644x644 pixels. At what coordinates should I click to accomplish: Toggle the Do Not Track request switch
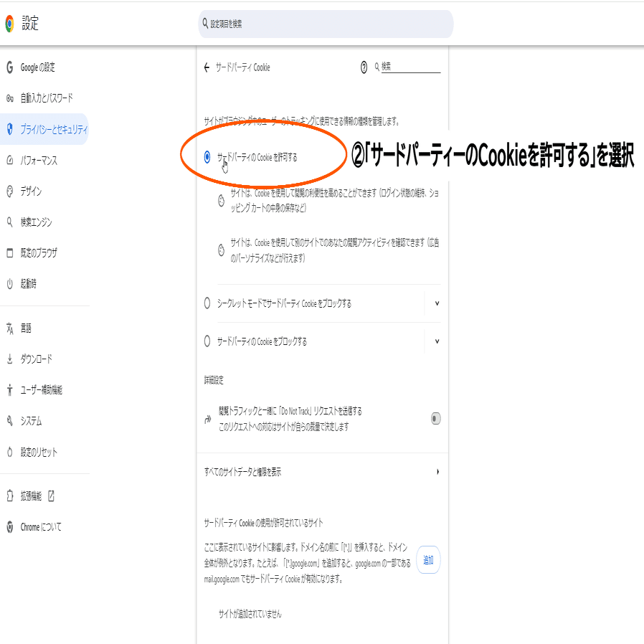pyautogui.click(x=436, y=419)
